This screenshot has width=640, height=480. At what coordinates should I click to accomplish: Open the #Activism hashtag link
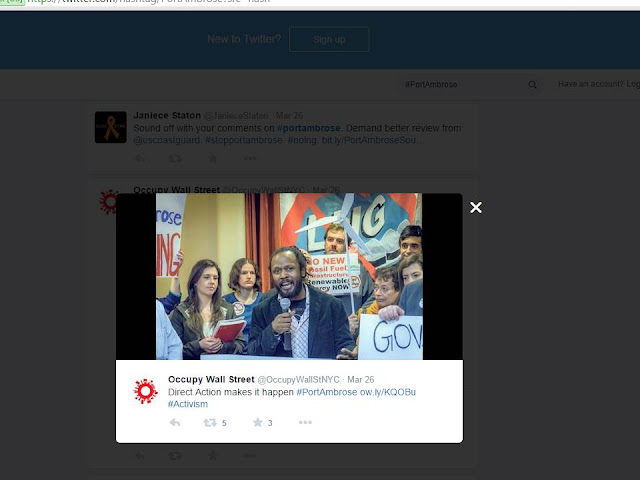(x=188, y=404)
